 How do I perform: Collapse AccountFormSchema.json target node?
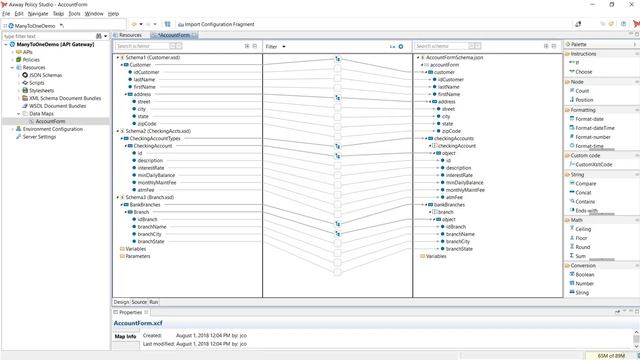418,58
